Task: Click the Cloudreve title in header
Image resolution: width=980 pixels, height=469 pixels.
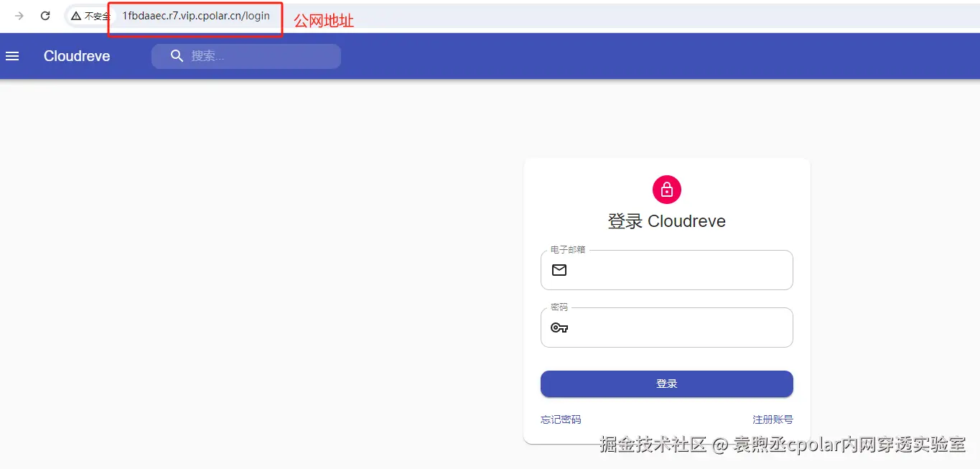Action: 77,56
